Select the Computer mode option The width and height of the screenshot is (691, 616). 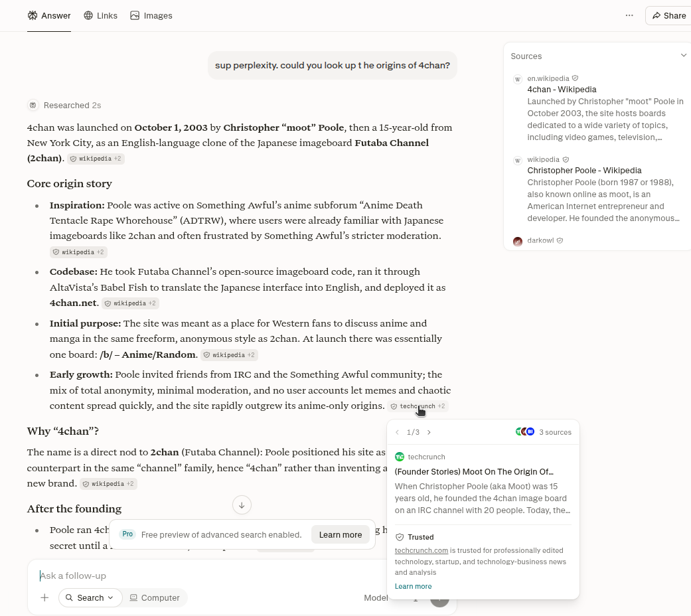click(155, 597)
